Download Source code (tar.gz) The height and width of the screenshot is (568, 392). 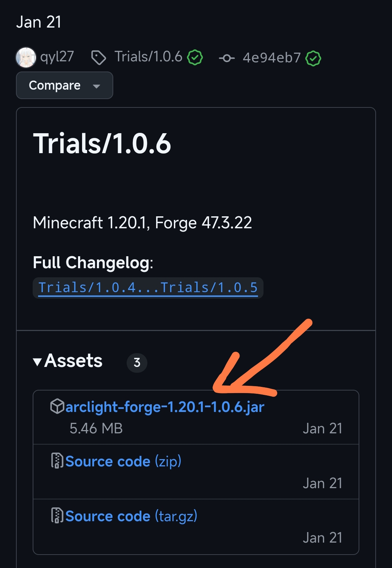(x=131, y=516)
